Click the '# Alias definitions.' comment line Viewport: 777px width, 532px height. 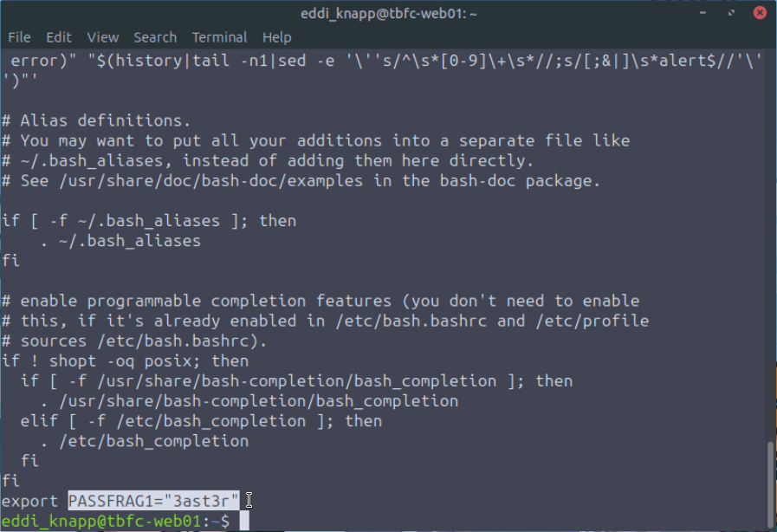pos(96,120)
